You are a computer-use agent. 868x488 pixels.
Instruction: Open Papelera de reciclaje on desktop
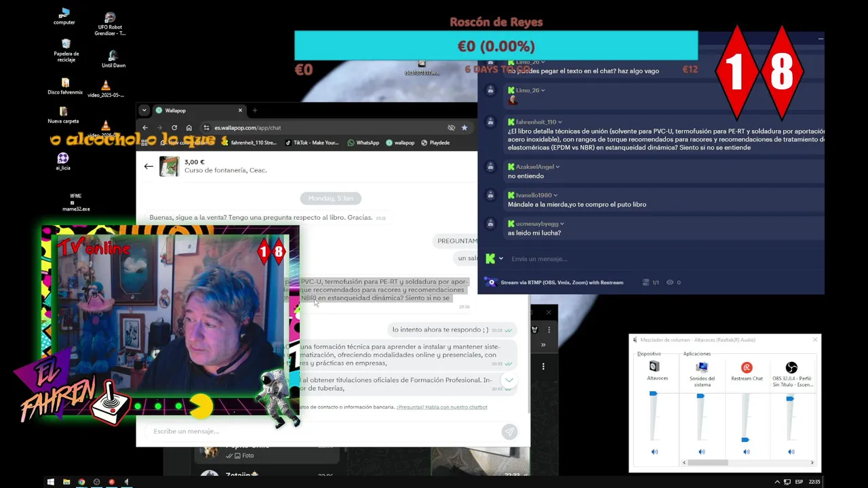[66, 50]
